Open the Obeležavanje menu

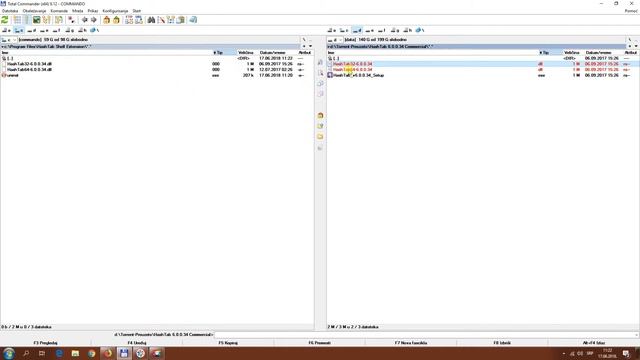[34, 11]
